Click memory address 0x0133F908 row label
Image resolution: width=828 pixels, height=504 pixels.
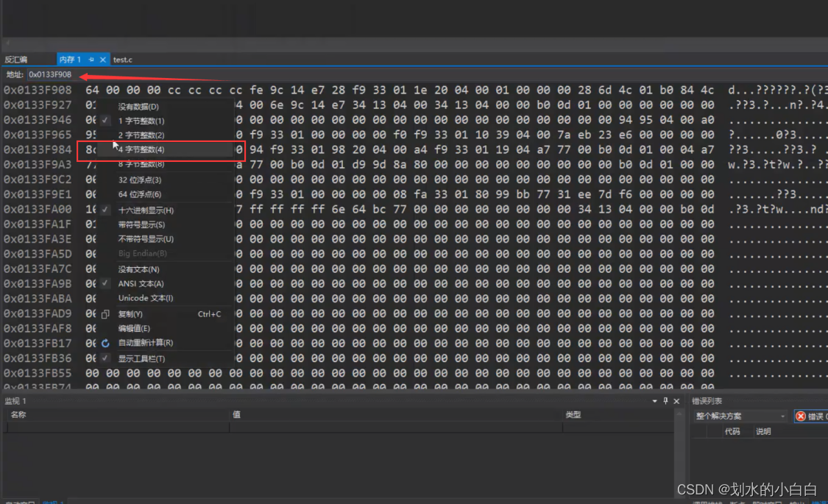[38, 90]
